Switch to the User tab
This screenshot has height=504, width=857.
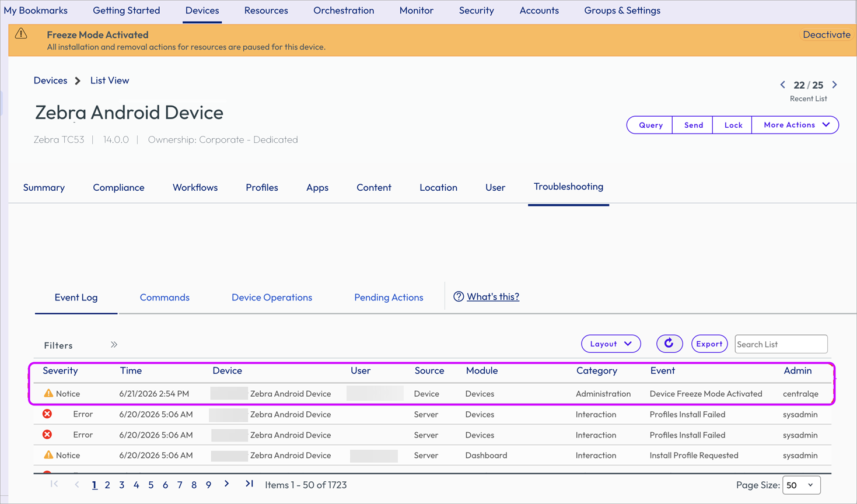[495, 187]
